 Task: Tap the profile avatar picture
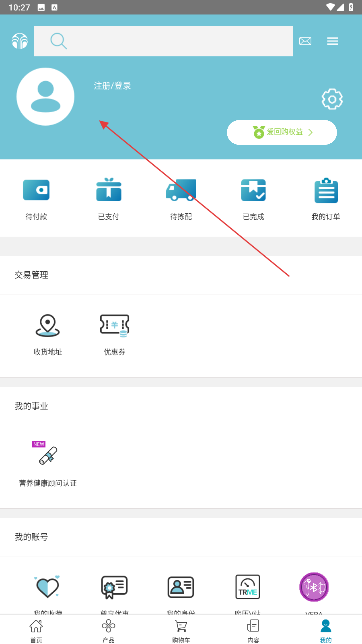(x=45, y=97)
